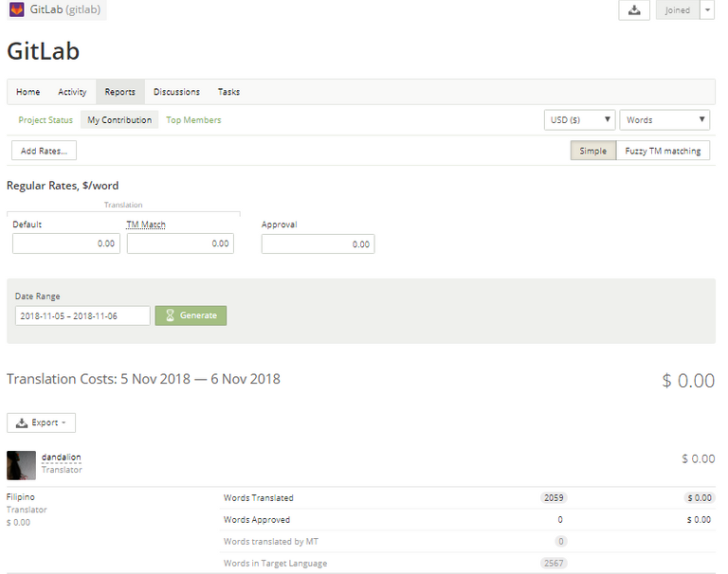Open the USD ($) currency dropdown
The image size is (728, 574).
pyautogui.click(x=580, y=120)
